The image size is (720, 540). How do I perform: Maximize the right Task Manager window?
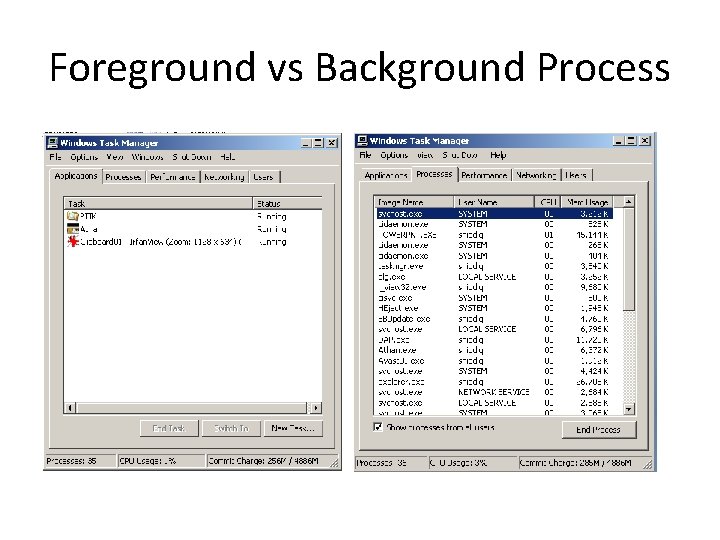click(x=631, y=141)
